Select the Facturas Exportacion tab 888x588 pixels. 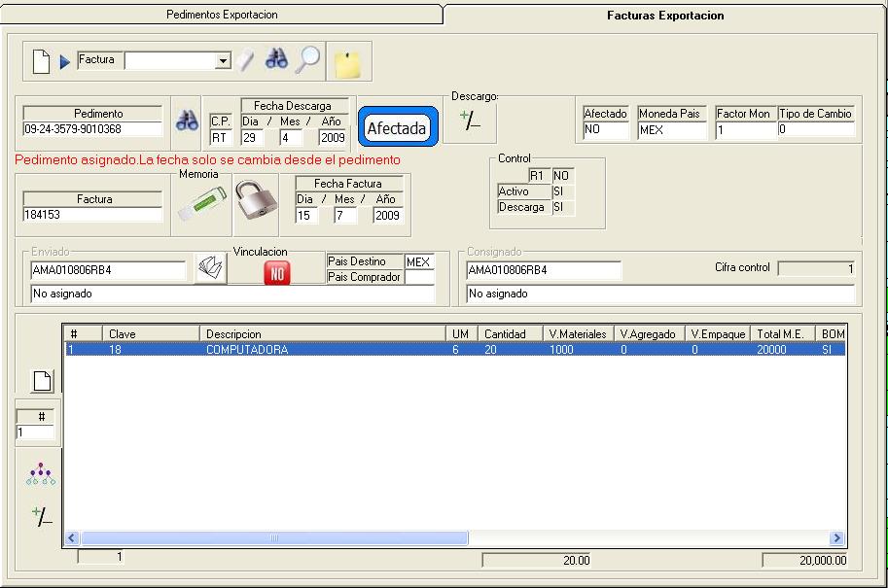pyautogui.click(x=665, y=16)
